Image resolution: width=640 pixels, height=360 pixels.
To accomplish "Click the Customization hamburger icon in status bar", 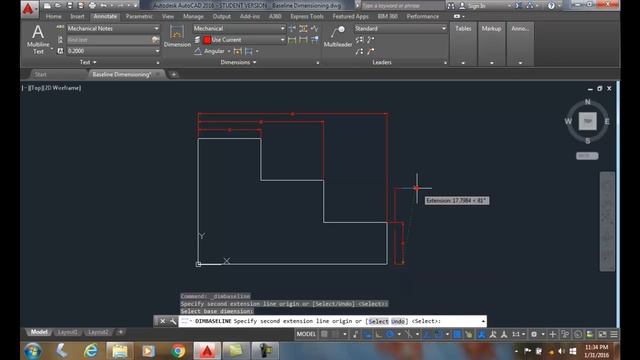I will (x=614, y=334).
